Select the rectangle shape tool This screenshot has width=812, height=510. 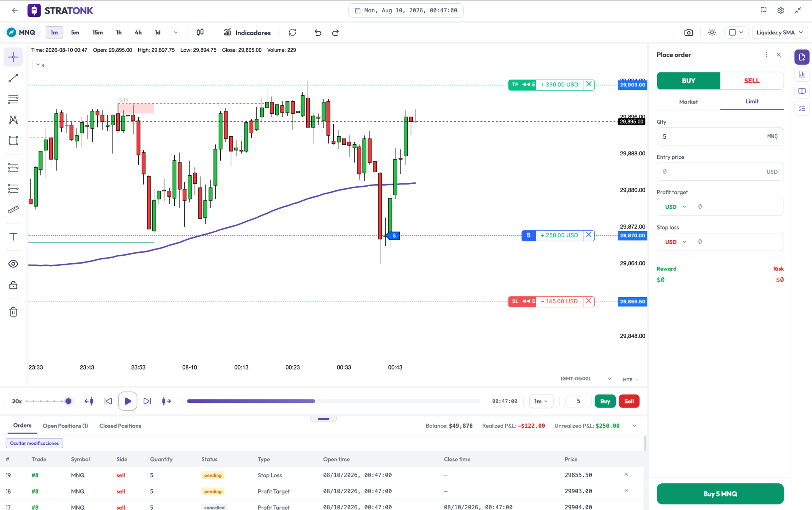point(14,141)
